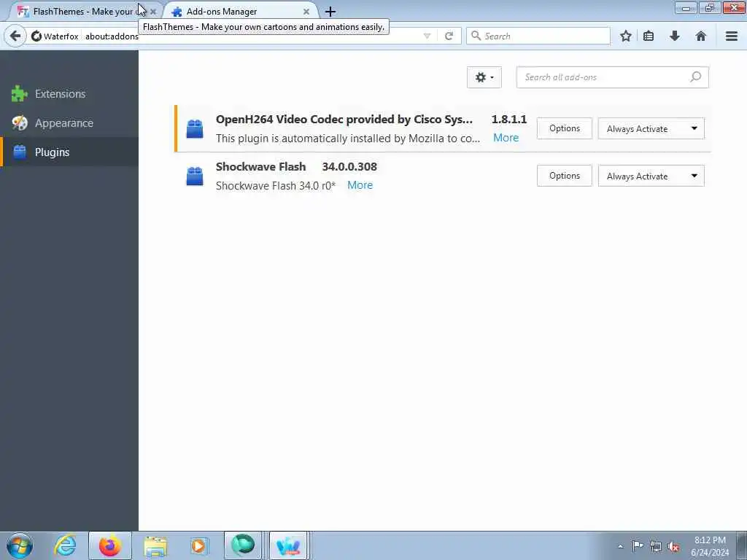Go back with the browser back arrow
The image size is (747, 560).
point(15,36)
